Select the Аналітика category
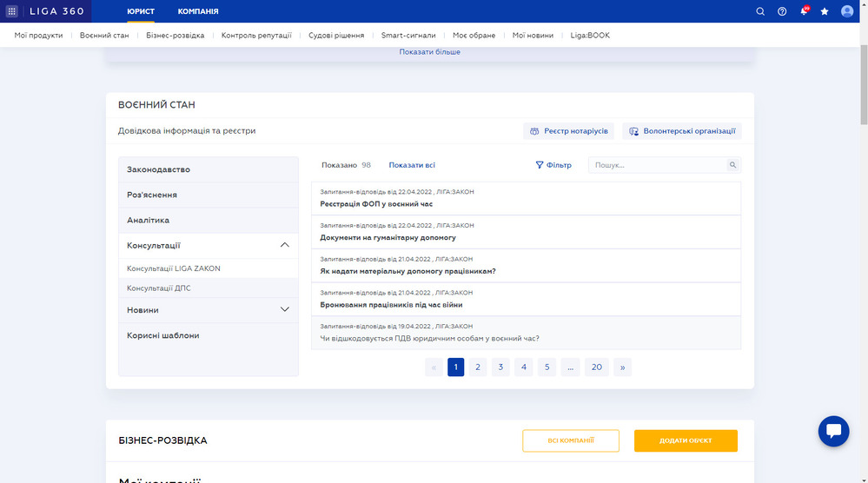Screen dimensions: 868x483 coord(209,220)
